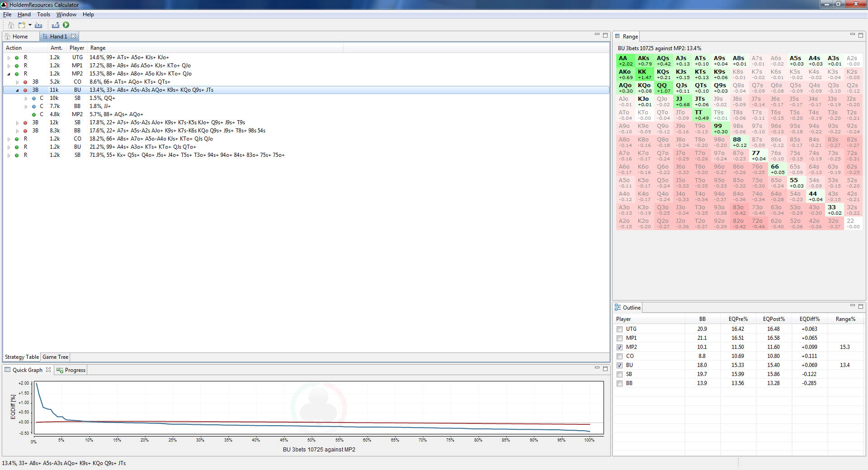
Task: Click the New Hand toolbar icon
Action: [x=21, y=25]
